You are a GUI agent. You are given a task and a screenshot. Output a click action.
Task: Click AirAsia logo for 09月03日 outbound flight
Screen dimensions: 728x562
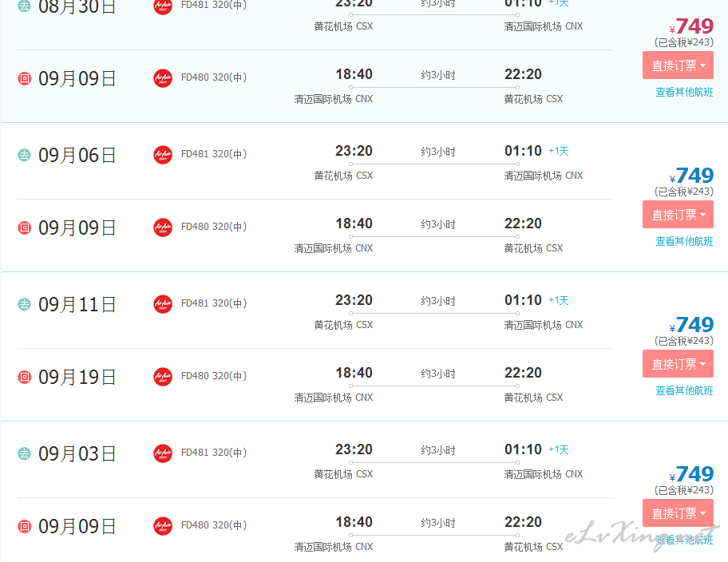click(163, 453)
